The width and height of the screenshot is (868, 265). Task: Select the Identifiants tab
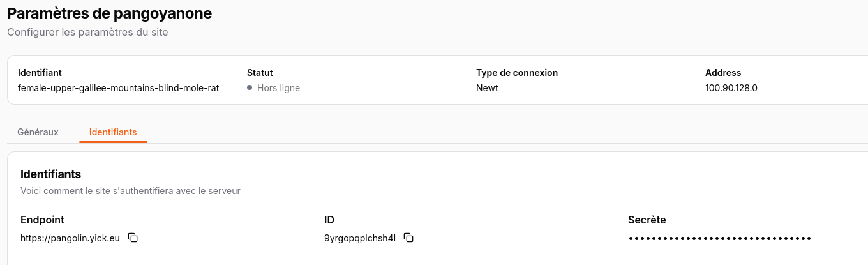pos(113,132)
